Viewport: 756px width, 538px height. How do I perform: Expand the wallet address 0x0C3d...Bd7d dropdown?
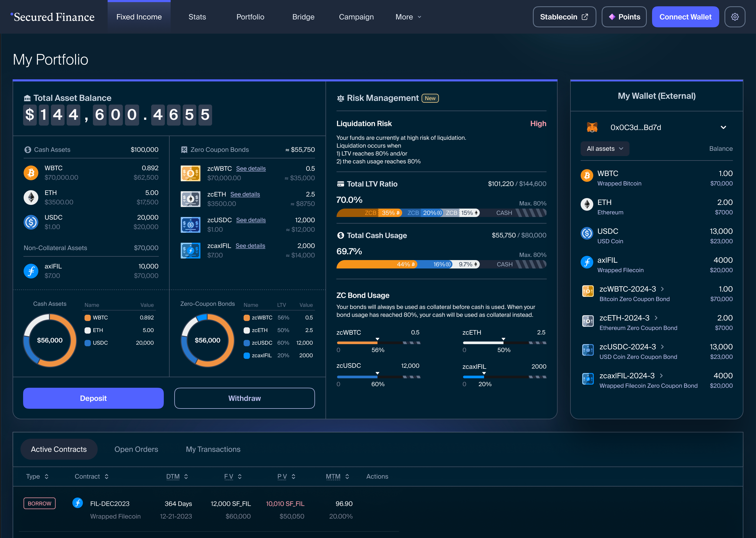point(723,128)
